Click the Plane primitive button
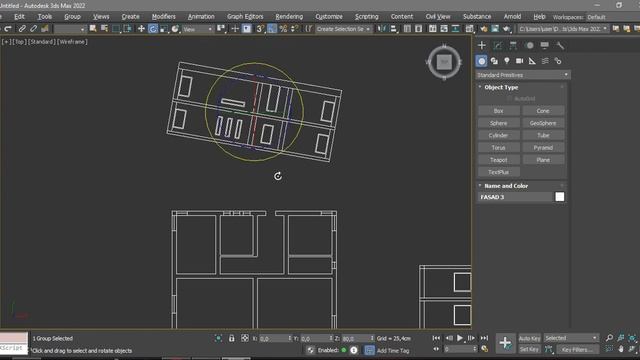640x360 pixels. pyautogui.click(x=543, y=160)
